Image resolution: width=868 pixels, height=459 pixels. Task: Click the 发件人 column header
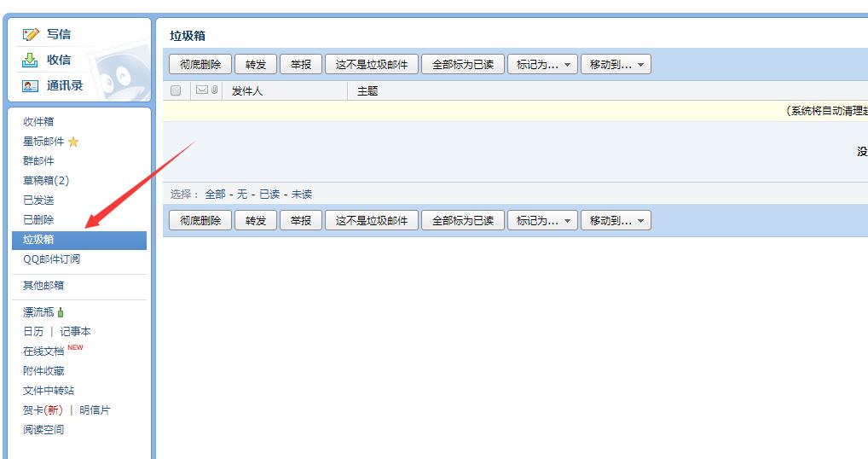coord(247,91)
